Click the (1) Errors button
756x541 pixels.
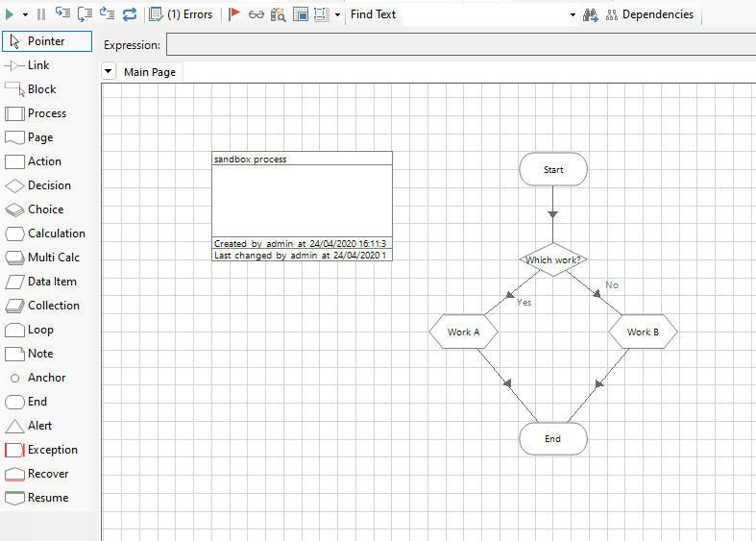(182, 14)
